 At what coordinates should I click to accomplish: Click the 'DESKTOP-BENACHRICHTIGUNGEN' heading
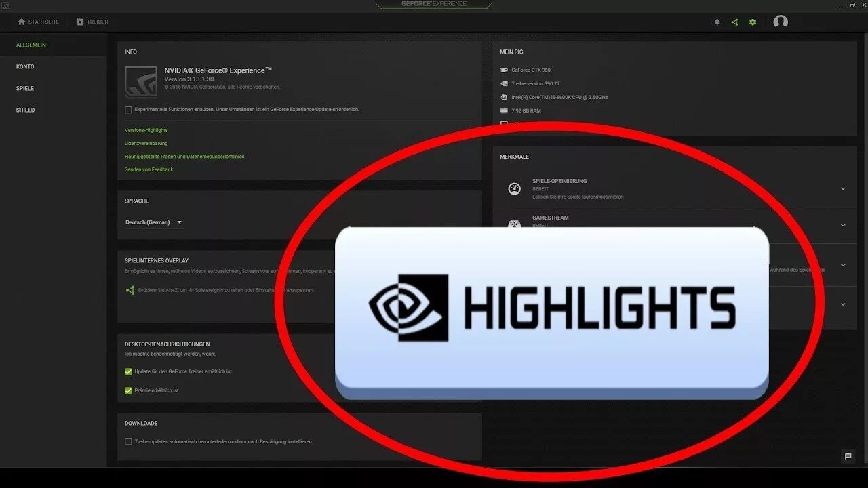point(167,344)
